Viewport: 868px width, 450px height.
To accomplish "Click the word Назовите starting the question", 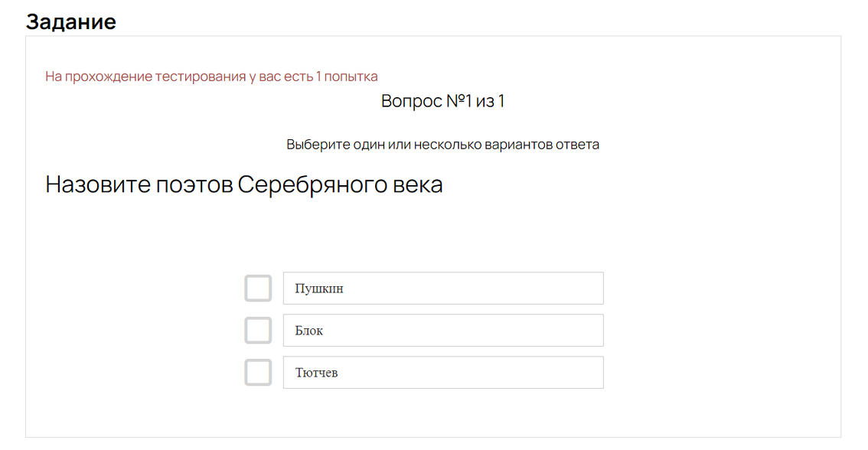I will tap(97, 185).
